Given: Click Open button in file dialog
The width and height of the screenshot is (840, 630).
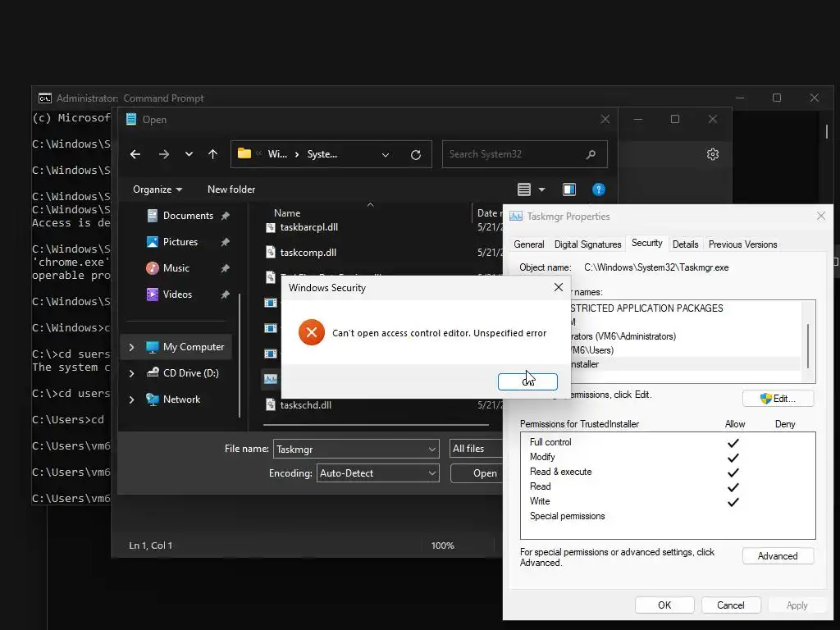Looking at the screenshot, I should click(x=477, y=473).
